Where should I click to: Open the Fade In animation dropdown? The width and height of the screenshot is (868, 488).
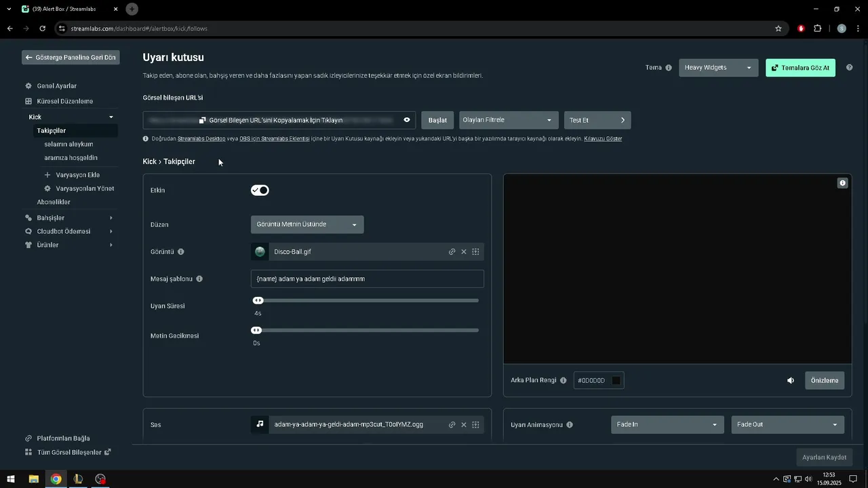point(667,424)
